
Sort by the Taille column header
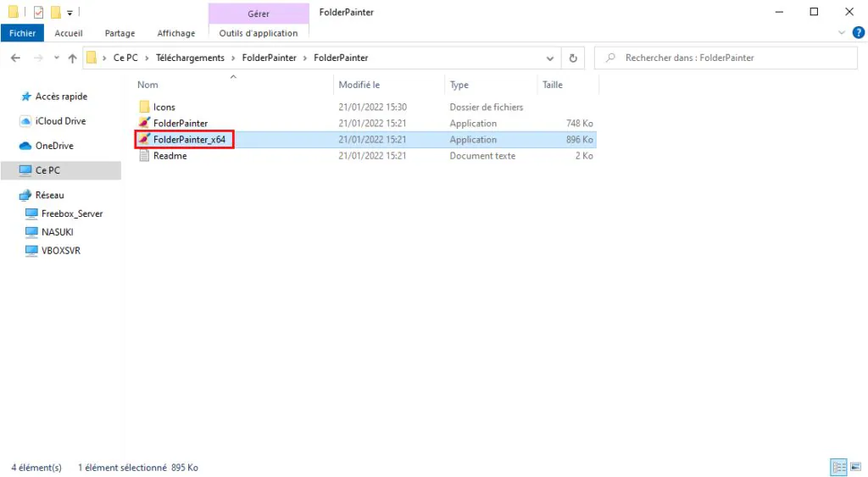(x=553, y=85)
